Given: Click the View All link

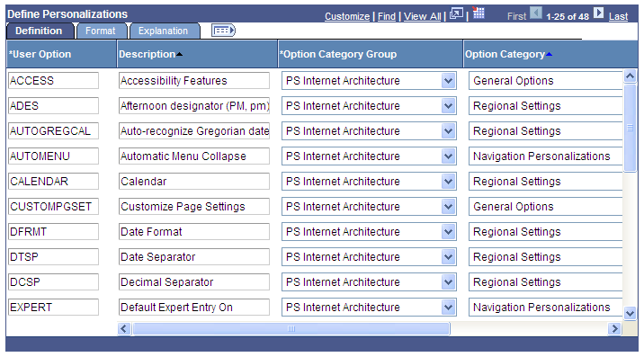Looking at the screenshot, I should pyautogui.click(x=422, y=16).
